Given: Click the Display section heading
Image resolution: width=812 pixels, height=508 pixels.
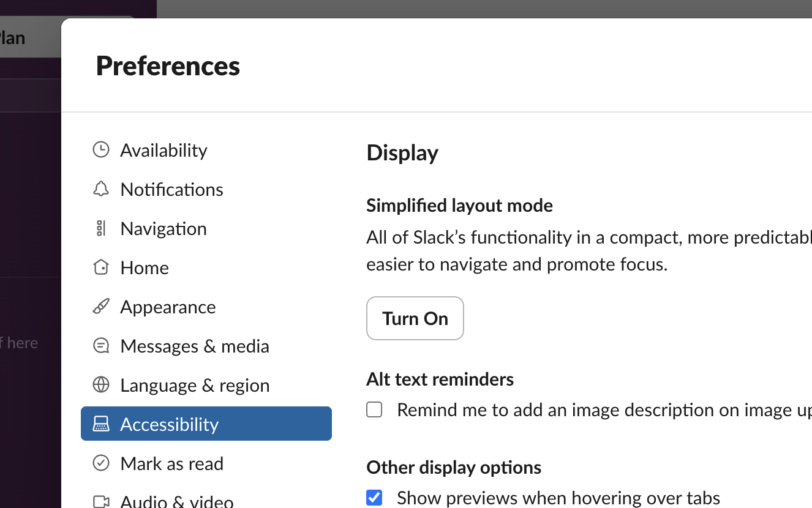Looking at the screenshot, I should (x=402, y=153).
